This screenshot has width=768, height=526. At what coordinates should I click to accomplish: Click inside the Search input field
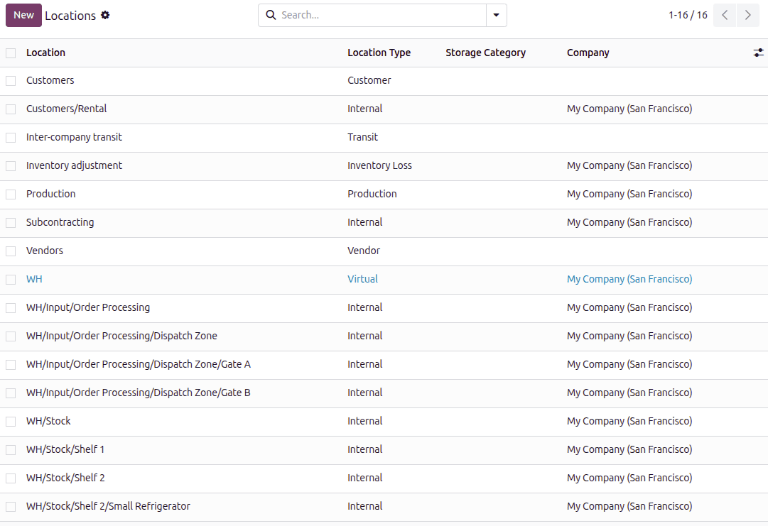pos(380,15)
